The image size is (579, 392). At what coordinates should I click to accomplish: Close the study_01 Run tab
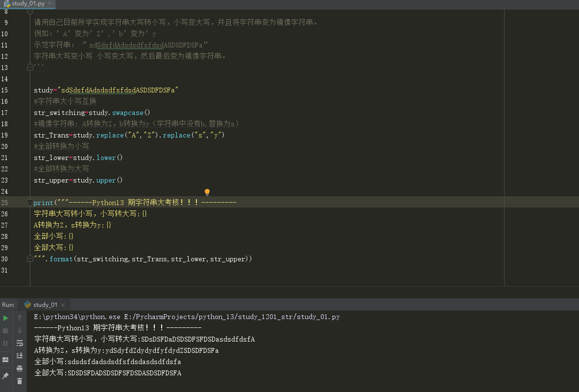pos(63,305)
